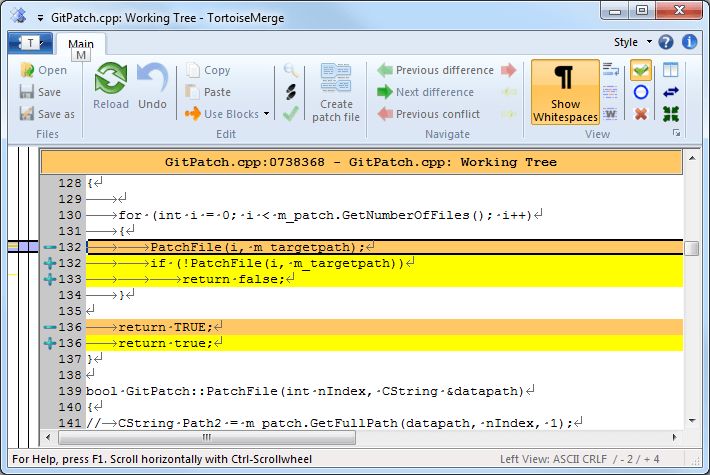Click the horizontal scrollbar thumb
This screenshot has height=475, width=710.
pos(207,437)
